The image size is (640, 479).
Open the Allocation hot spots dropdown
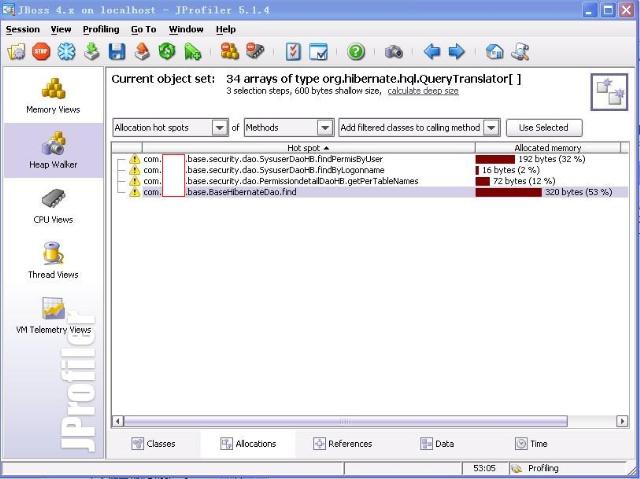(x=171, y=128)
